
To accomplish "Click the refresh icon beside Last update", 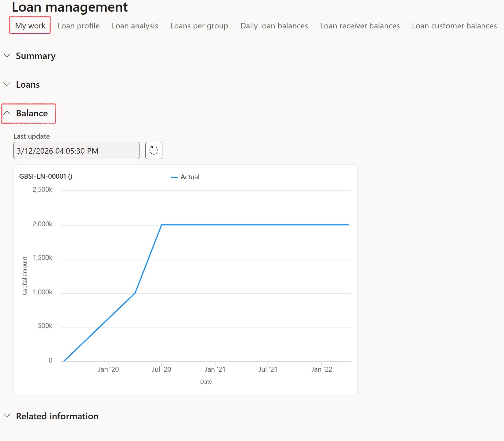I will click(x=154, y=151).
